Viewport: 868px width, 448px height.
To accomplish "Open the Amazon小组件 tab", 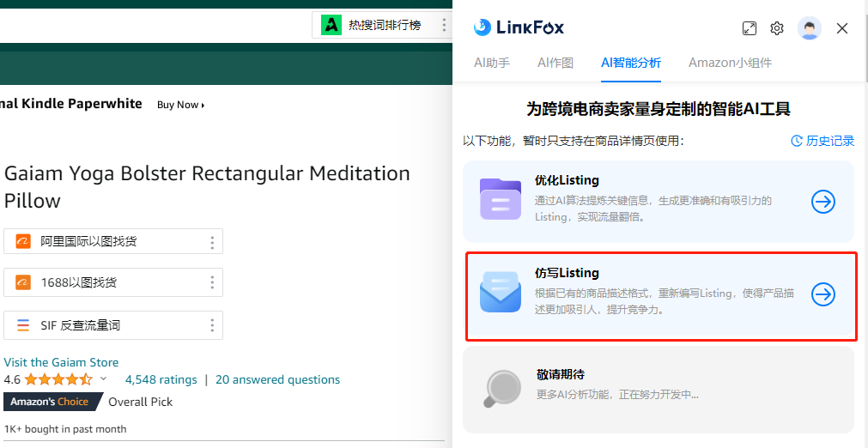I will point(730,63).
